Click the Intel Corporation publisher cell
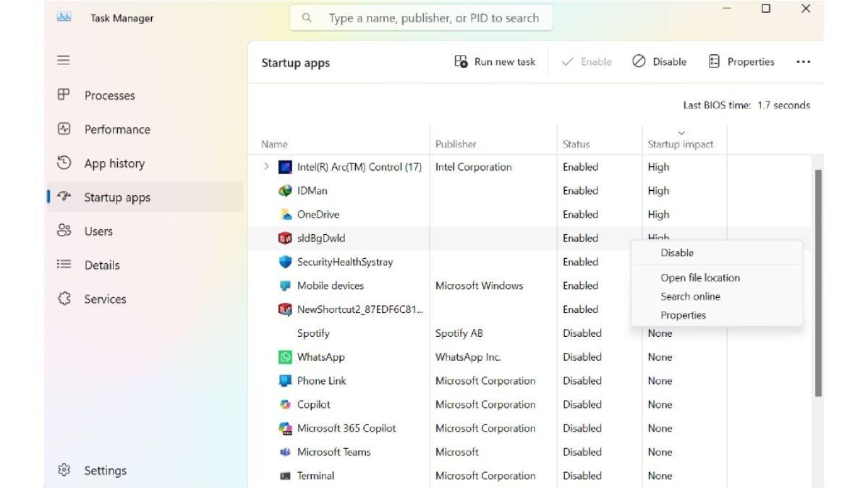This screenshot has height=488, width=868. coord(473,167)
